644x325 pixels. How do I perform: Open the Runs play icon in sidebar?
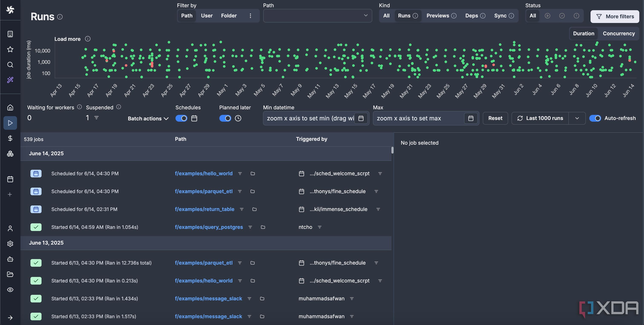coord(10,123)
